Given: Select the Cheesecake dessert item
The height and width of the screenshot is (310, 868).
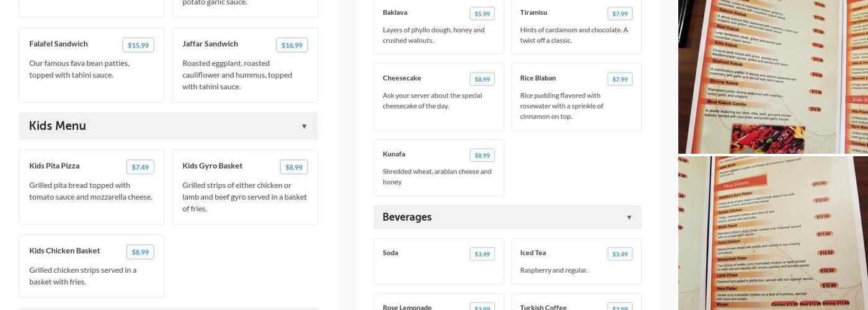Looking at the screenshot, I should [438, 96].
